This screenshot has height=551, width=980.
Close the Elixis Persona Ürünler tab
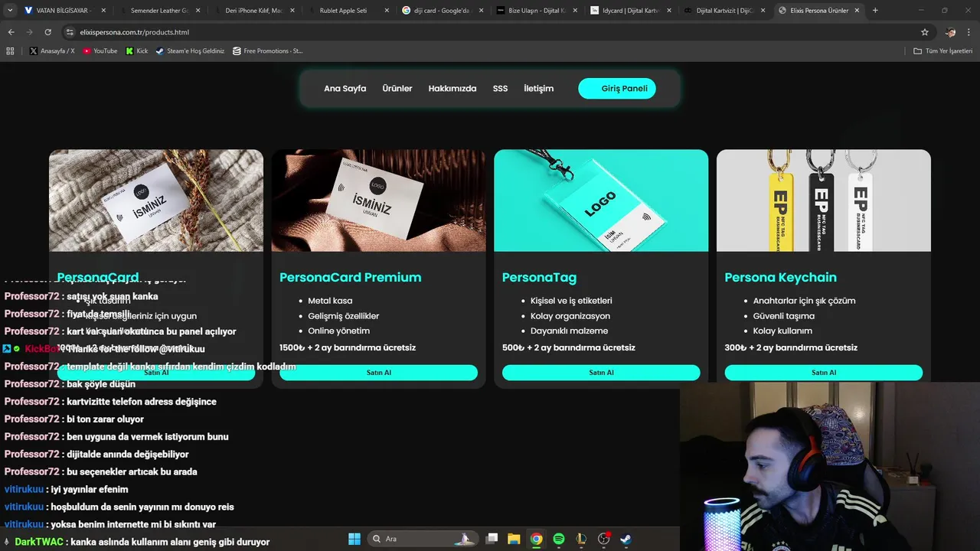click(x=857, y=11)
